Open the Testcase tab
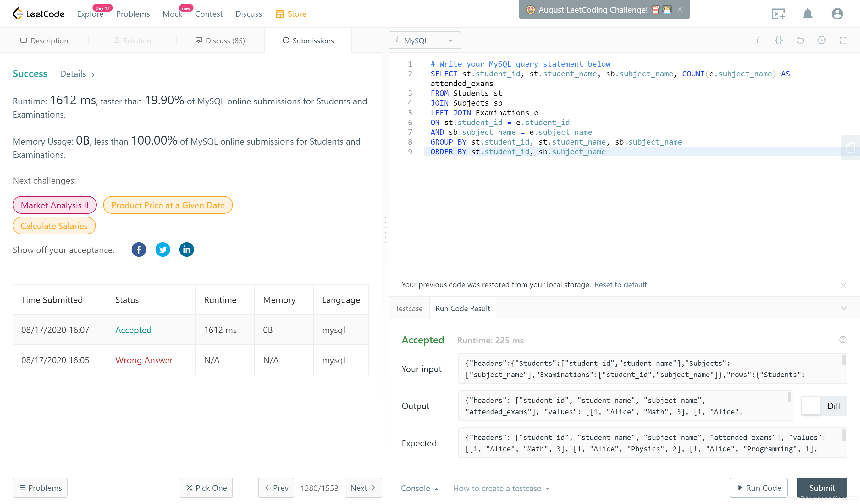 coord(409,308)
